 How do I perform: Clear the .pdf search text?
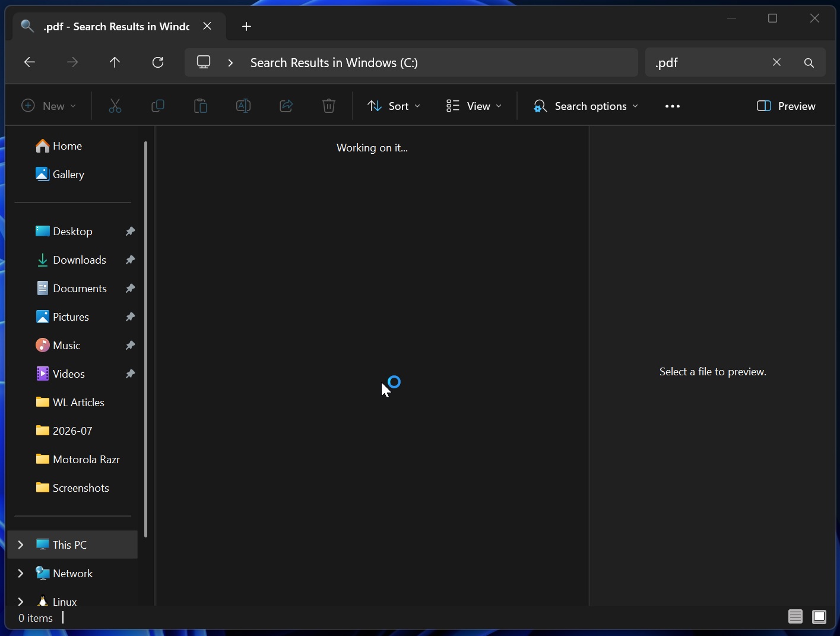(776, 62)
